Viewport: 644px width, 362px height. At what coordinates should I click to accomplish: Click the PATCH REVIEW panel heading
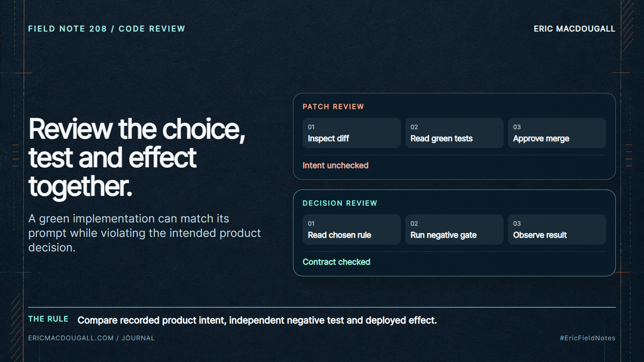333,107
